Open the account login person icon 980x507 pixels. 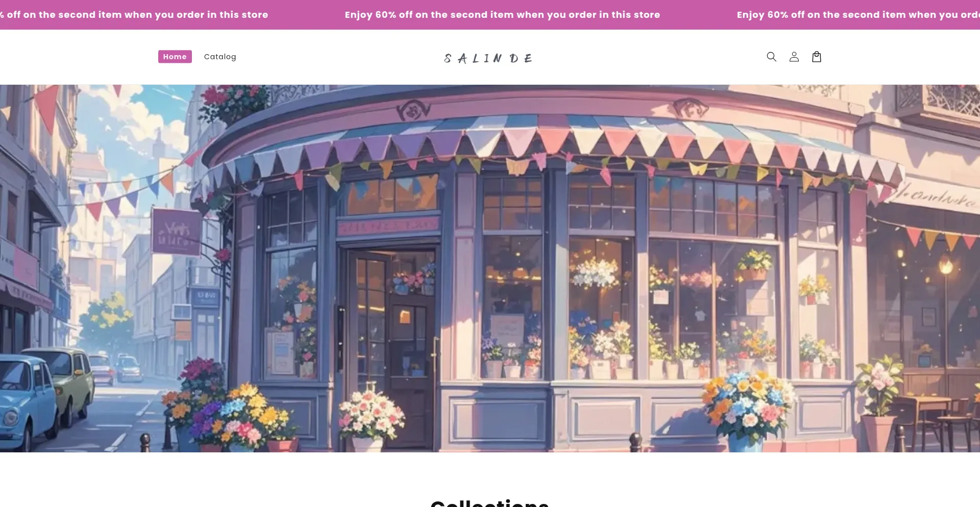794,57
